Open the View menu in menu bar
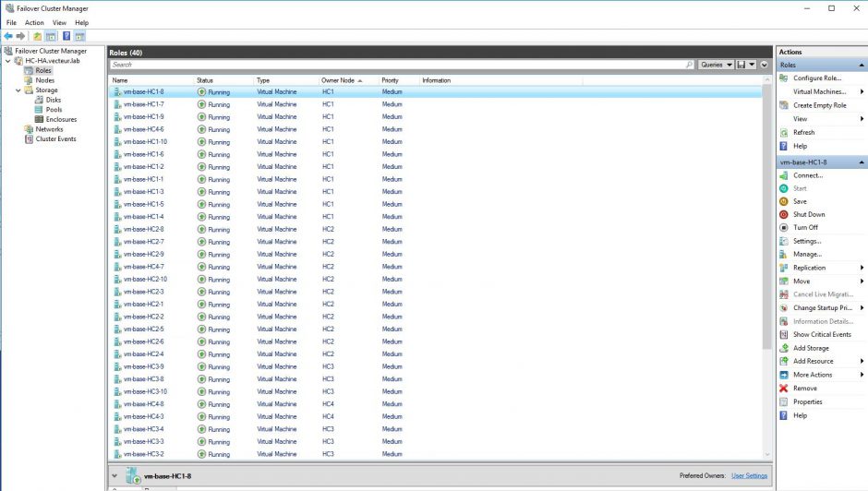 (59, 22)
